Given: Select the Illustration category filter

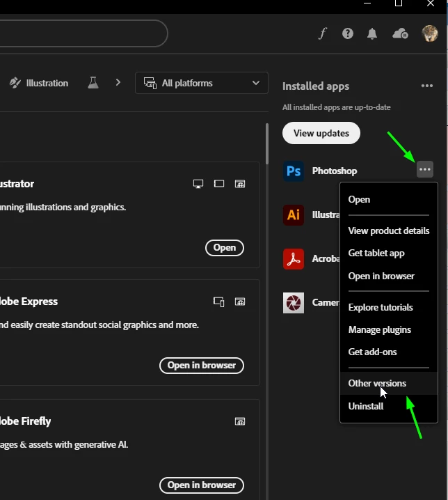Looking at the screenshot, I should point(39,83).
